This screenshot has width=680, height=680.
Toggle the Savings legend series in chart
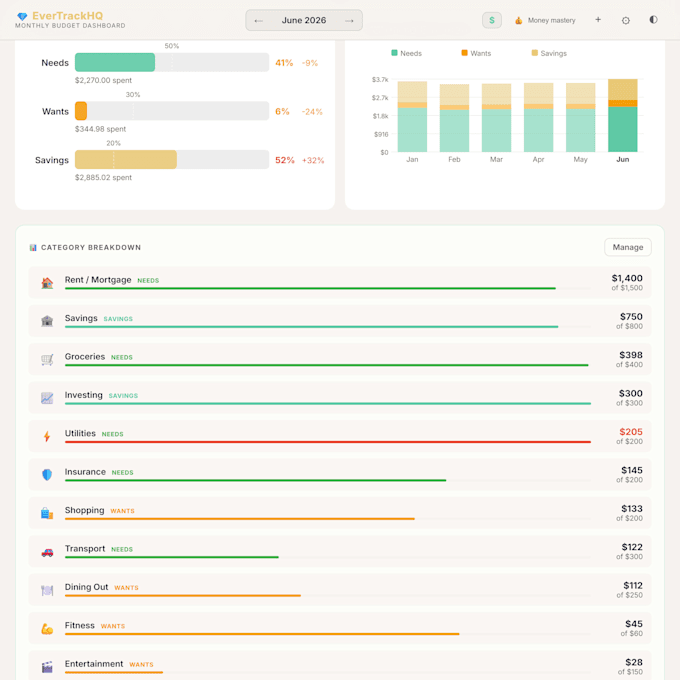coord(549,53)
